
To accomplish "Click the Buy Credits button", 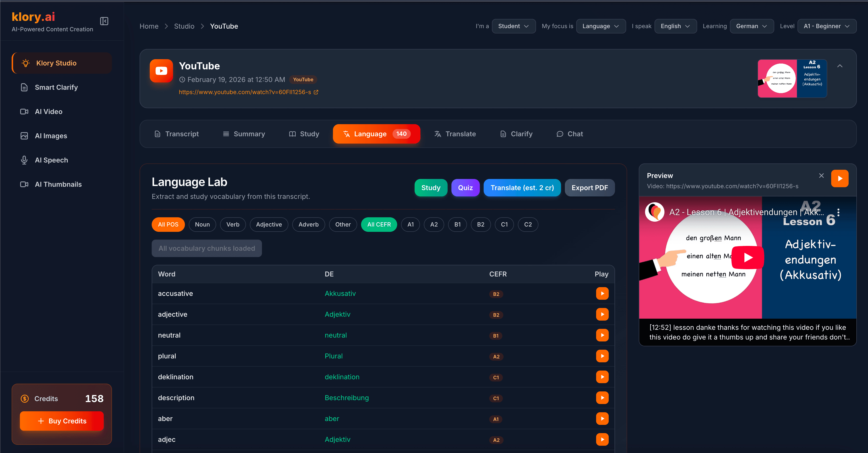I will pyautogui.click(x=62, y=421).
